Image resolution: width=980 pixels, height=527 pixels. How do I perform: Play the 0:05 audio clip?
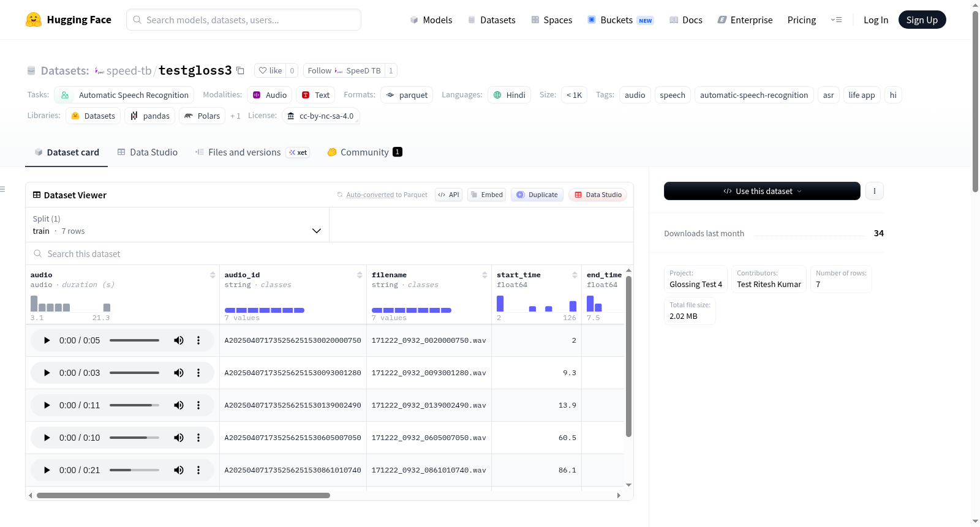[x=47, y=340]
